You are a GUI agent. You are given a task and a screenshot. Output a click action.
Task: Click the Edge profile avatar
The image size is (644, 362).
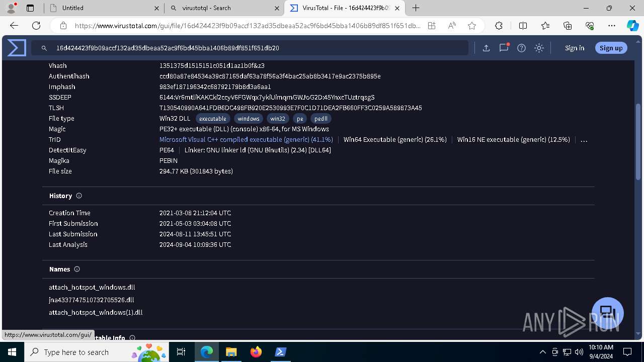[x=11, y=8]
